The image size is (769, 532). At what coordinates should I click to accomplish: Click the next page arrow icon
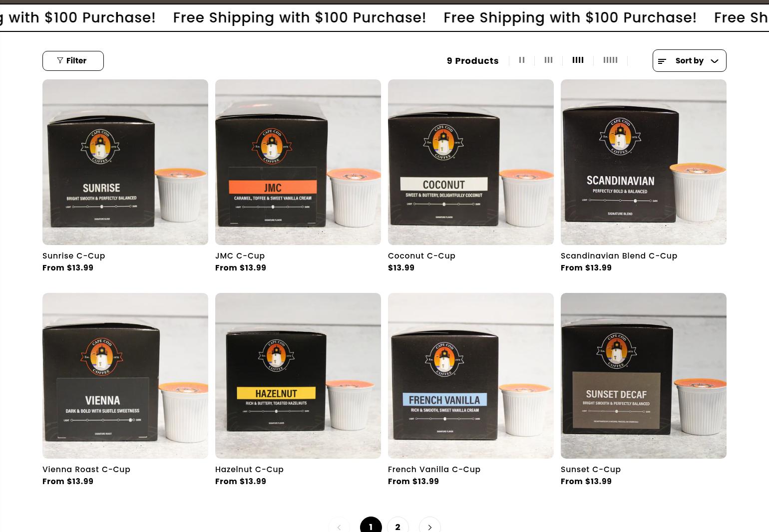[430, 527]
